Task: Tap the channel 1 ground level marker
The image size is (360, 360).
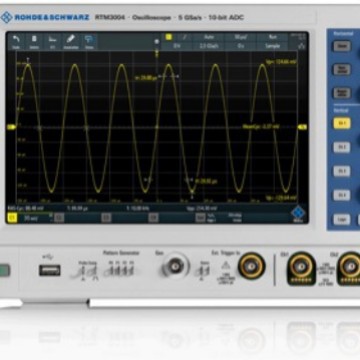Action: coord(11,127)
